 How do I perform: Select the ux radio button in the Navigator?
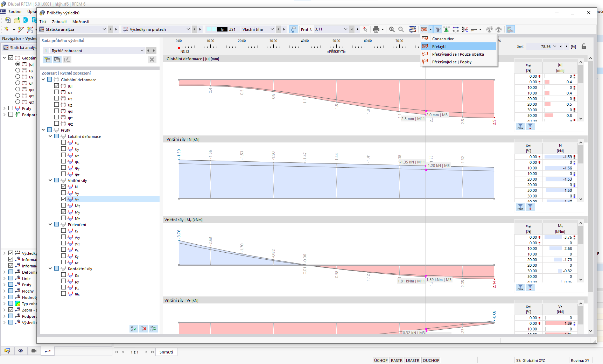pos(17,70)
